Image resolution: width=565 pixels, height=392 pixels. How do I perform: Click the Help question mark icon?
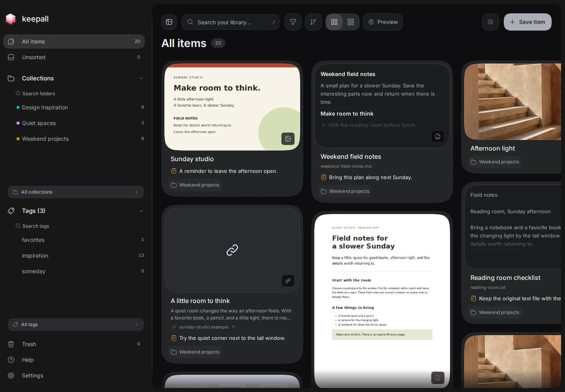11,360
